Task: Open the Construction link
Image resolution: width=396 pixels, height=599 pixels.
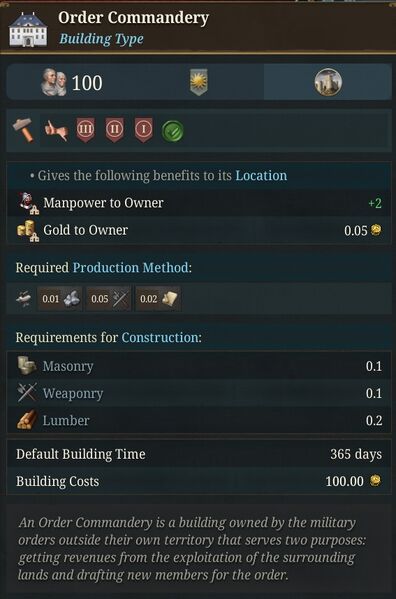Action: point(160,337)
